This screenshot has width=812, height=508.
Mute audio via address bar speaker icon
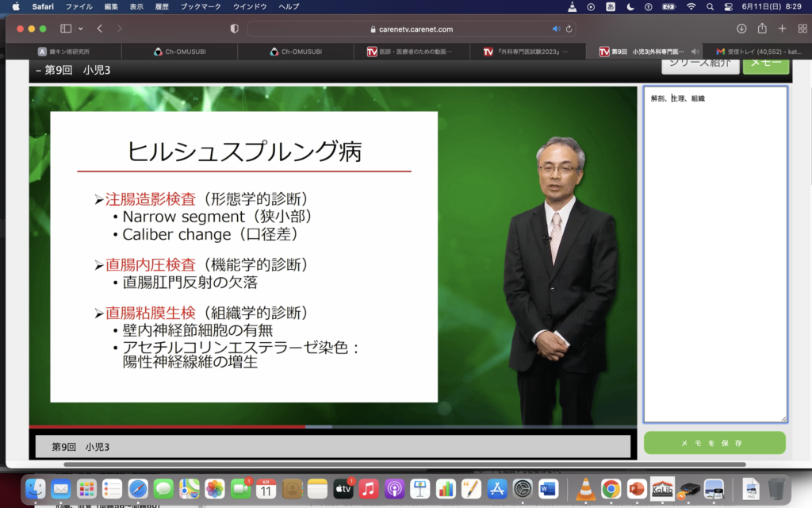coord(556,29)
